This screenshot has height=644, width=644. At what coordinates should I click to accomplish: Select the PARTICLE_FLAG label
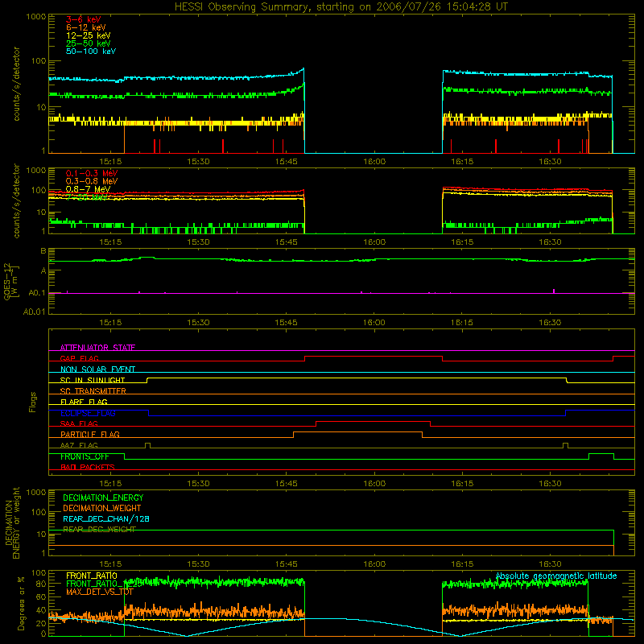coord(90,435)
